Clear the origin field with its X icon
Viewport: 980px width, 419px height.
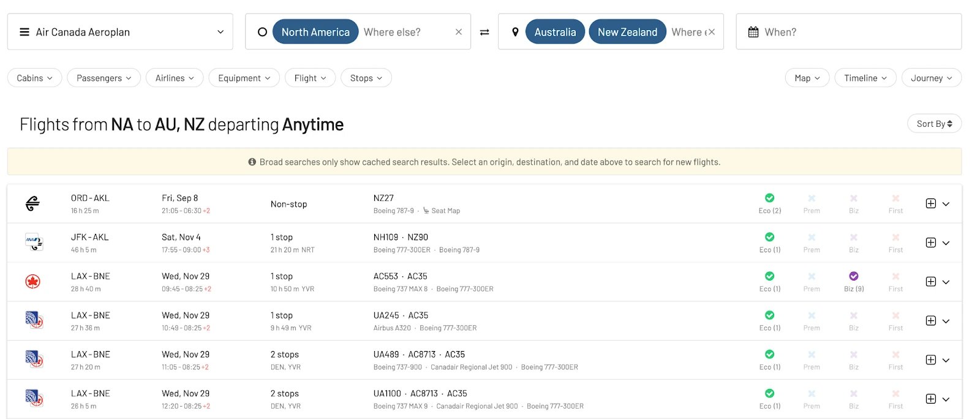click(x=458, y=32)
